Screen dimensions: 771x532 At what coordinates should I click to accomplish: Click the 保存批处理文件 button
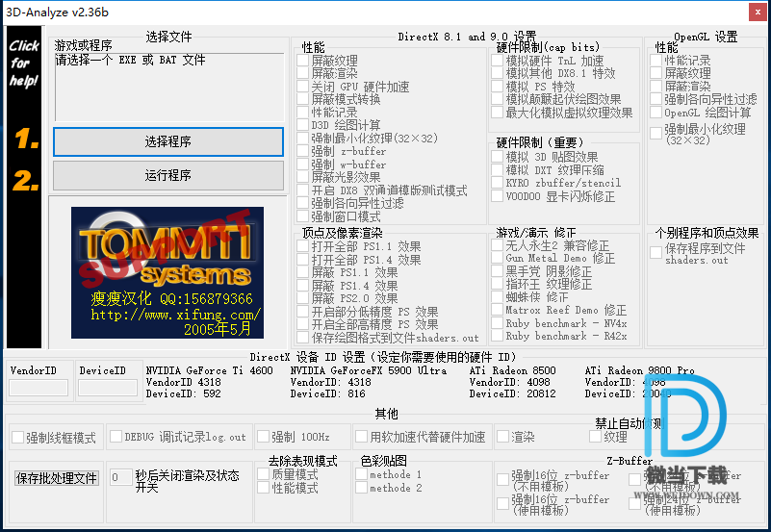[x=57, y=478]
